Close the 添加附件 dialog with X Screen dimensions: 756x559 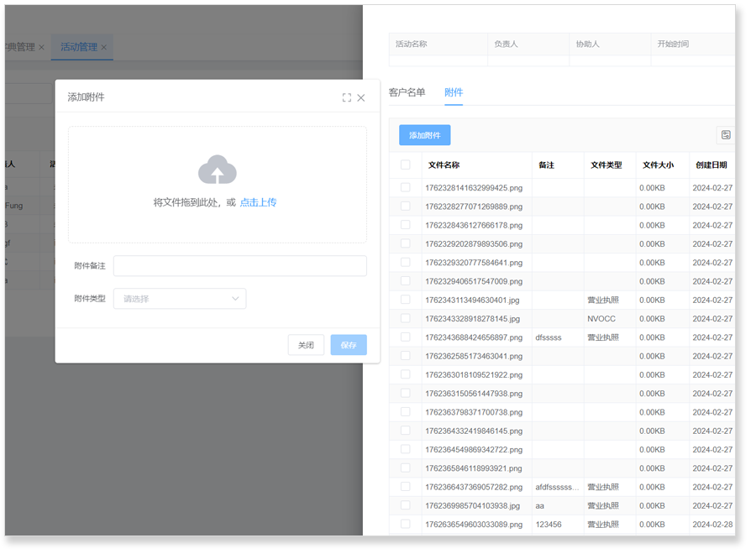click(360, 98)
